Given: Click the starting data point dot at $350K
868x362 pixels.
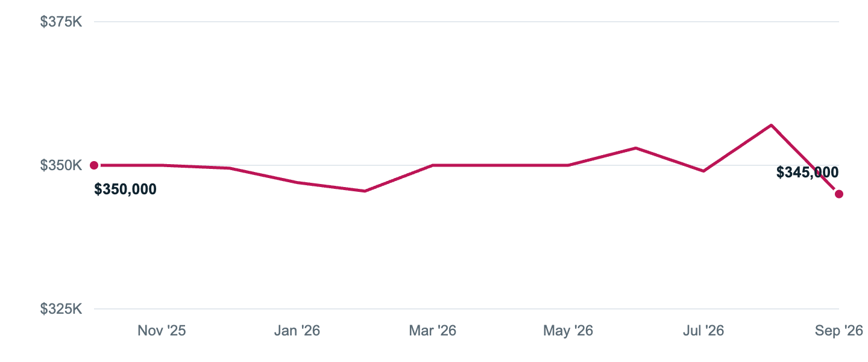Looking at the screenshot, I should 94,165.
